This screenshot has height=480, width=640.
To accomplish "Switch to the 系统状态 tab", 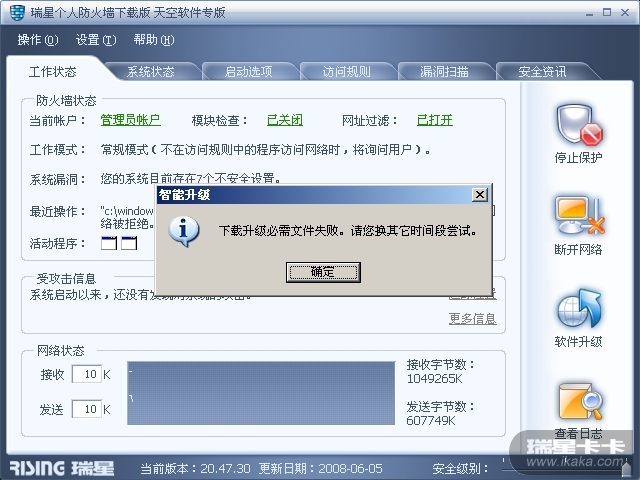I will (151, 72).
